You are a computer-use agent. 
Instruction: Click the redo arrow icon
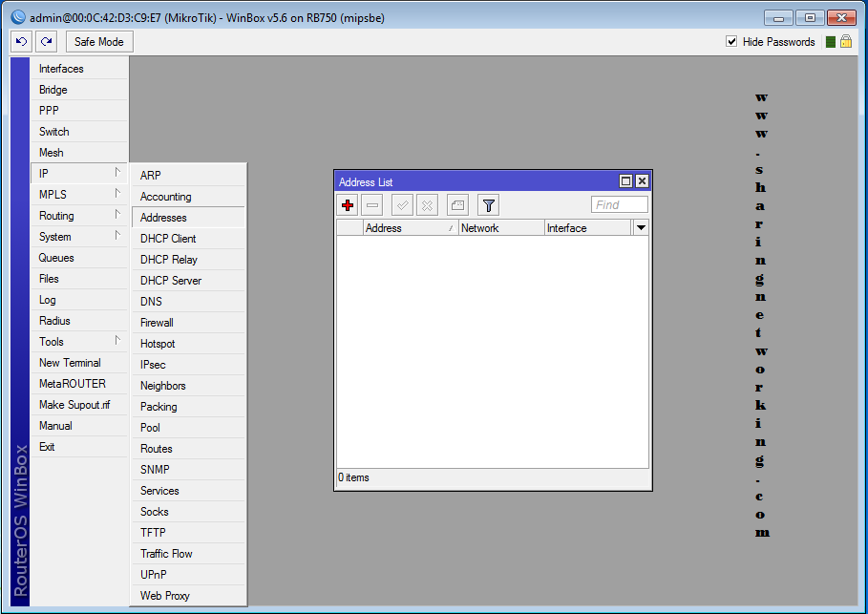pos(47,41)
